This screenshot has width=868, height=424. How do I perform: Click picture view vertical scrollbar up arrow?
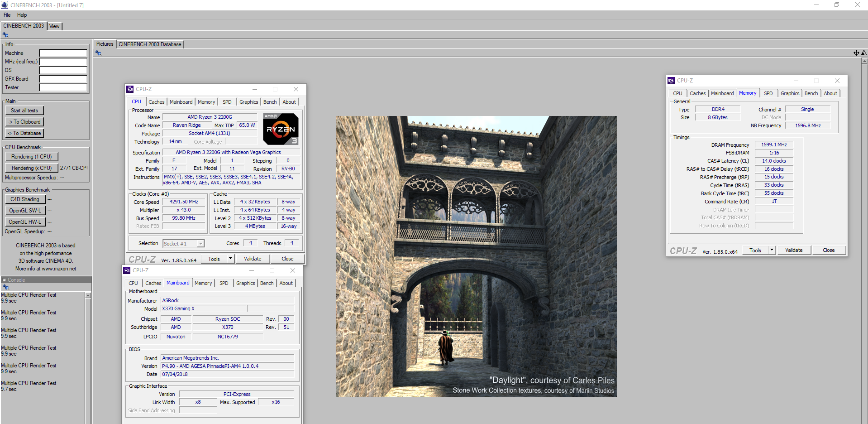pyautogui.click(x=864, y=61)
